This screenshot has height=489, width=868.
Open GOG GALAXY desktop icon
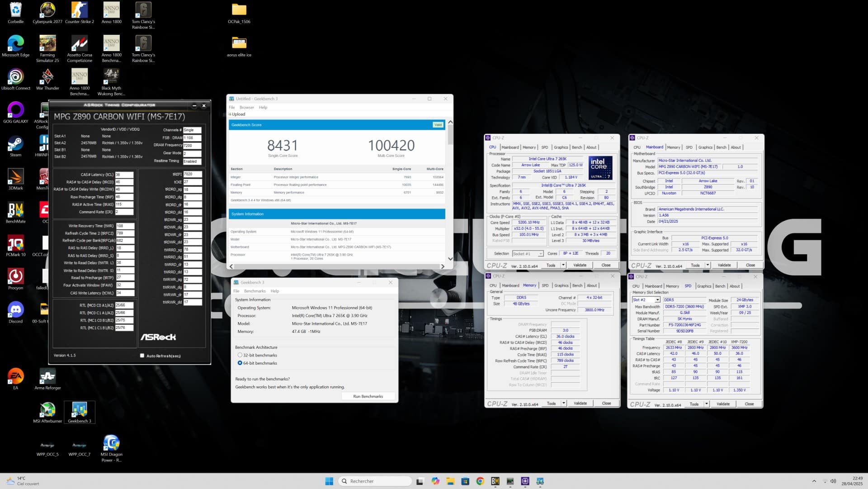[x=15, y=113]
